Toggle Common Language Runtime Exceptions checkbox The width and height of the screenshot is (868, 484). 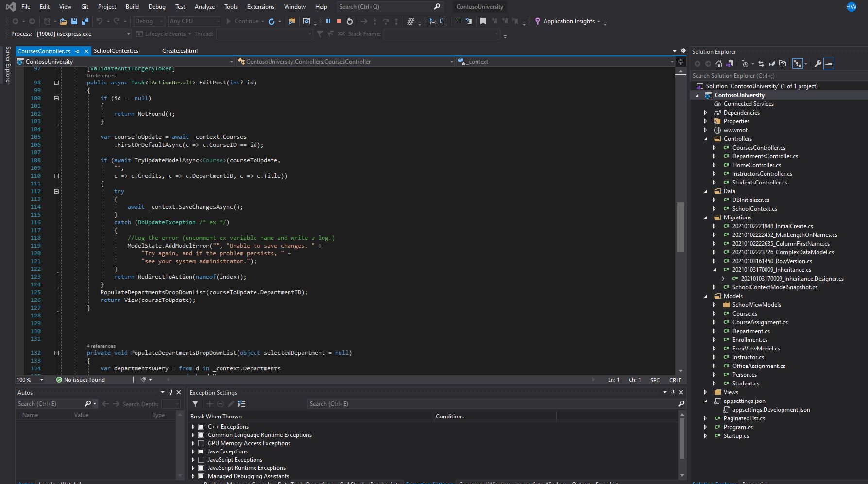click(201, 435)
